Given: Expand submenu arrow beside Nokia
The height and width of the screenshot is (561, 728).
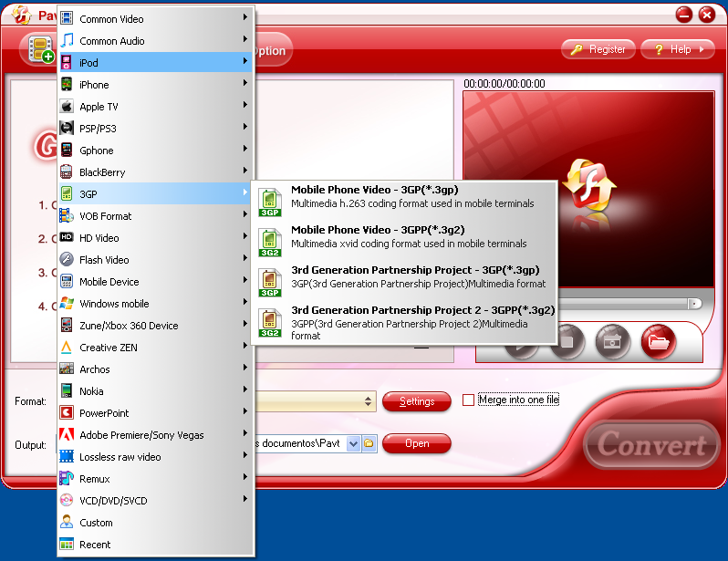Looking at the screenshot, I should click(x=245, y=390).
